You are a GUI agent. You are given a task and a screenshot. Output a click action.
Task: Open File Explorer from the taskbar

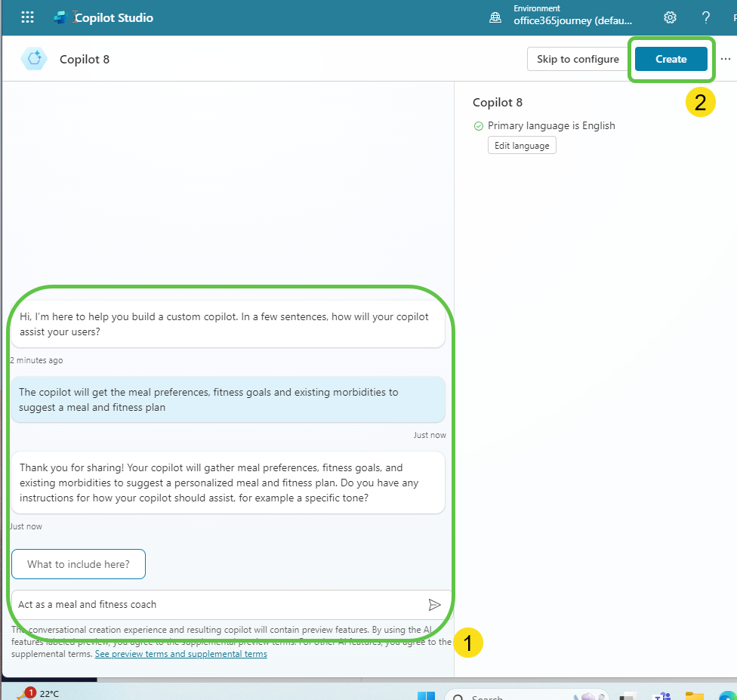[694, 695]
